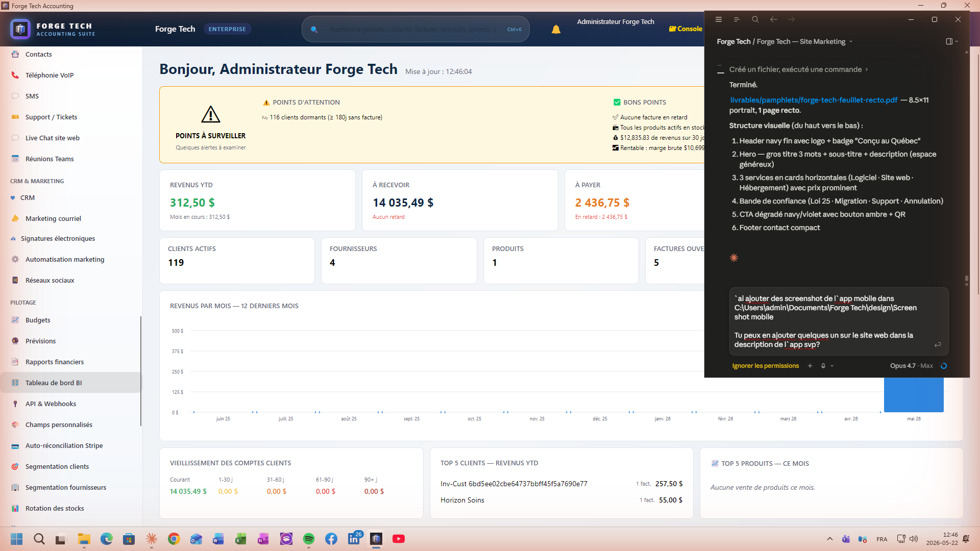Click the CRM icon in the sidebar
This screenshot has height=551, width=980.
[13, 198]
